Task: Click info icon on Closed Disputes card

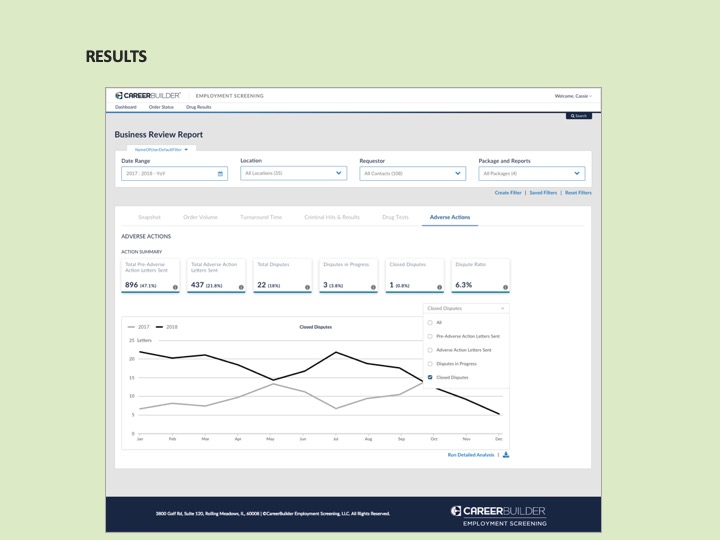Action: coord(439,287)
